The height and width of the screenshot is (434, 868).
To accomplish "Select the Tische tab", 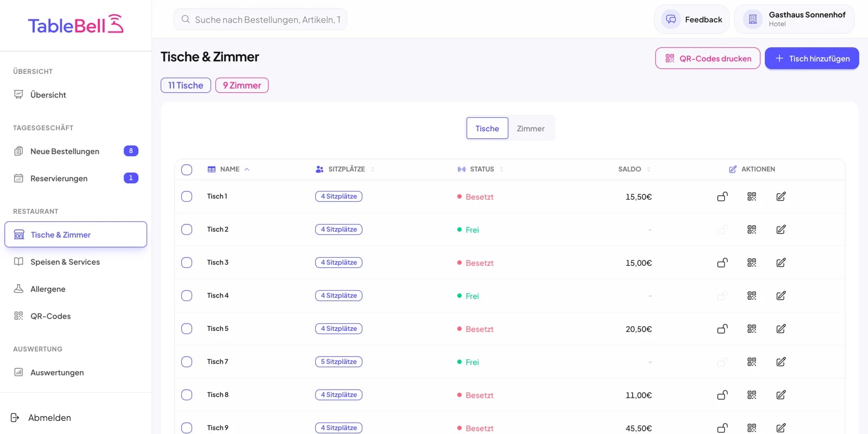I will (487, 129).
